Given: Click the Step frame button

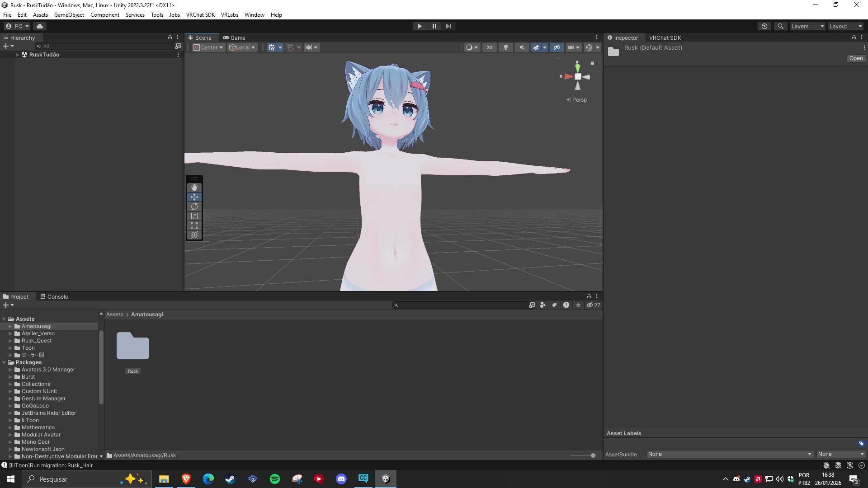Looking at the screenshot, I should point(448,26).
